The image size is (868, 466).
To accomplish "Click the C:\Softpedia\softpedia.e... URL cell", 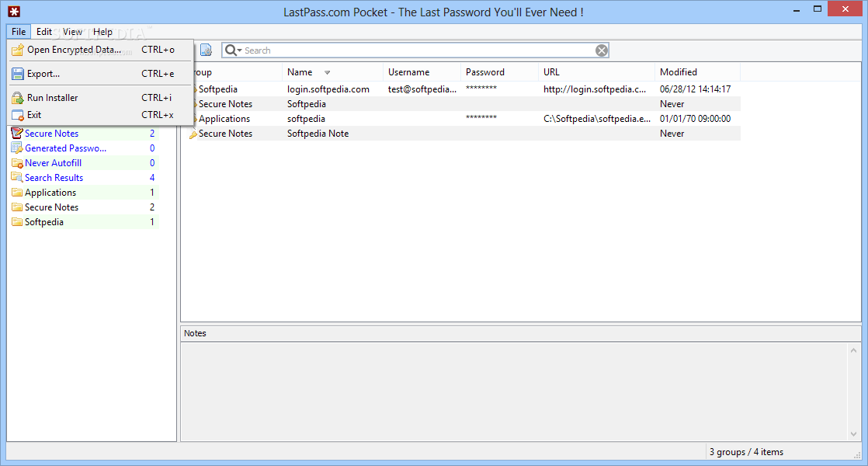I will click(x=597, y=119).
